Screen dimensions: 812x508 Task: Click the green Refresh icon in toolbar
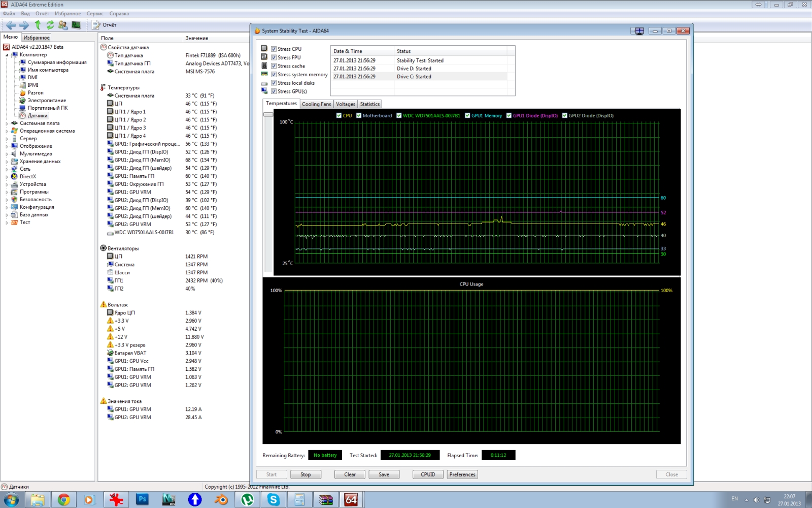tap(50, 25)
